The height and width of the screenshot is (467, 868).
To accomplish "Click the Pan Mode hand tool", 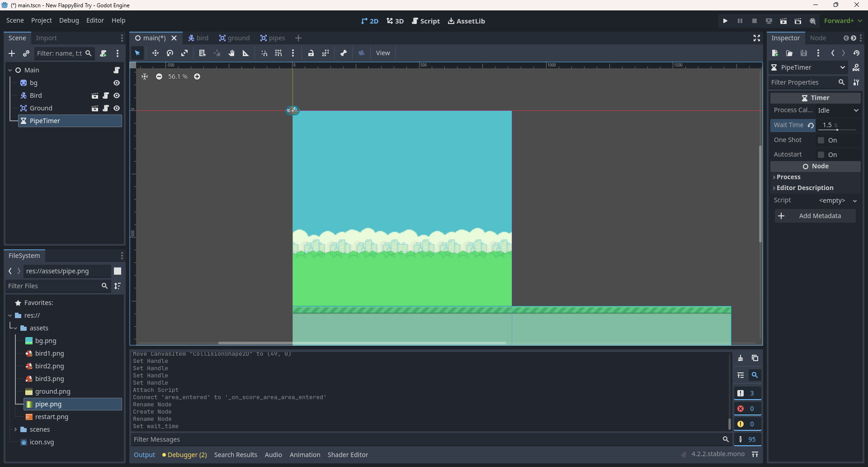I will tap(231, 53).
